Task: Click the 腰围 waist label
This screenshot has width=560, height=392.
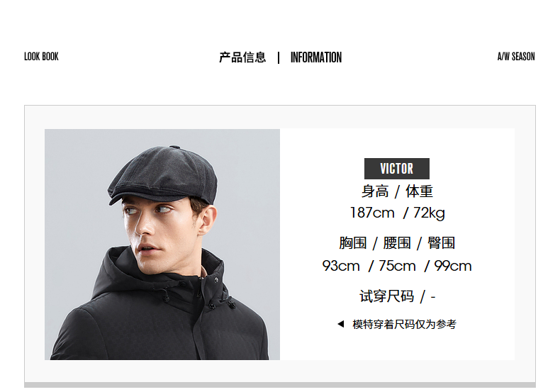Action: [397, 242]
